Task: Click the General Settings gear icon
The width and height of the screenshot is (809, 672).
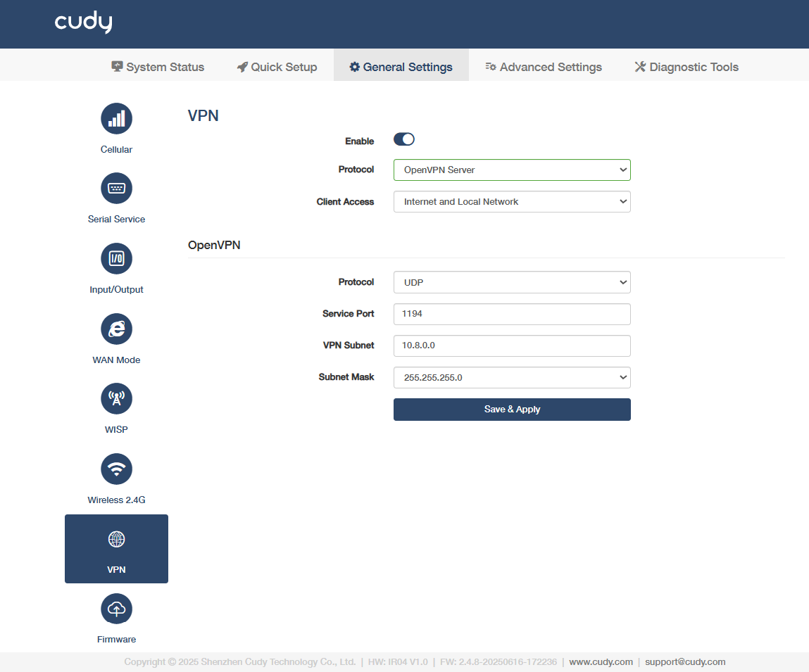Action: pos(354,67)
